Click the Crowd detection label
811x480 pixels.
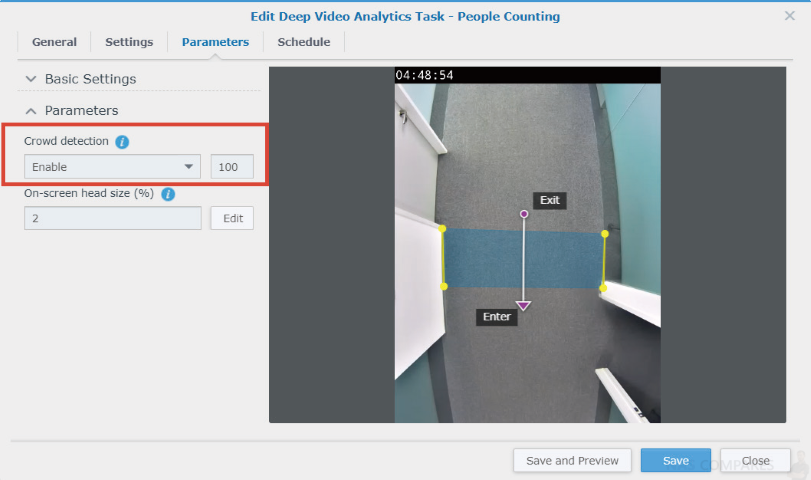pyautogui.click(x=66, y=141)
